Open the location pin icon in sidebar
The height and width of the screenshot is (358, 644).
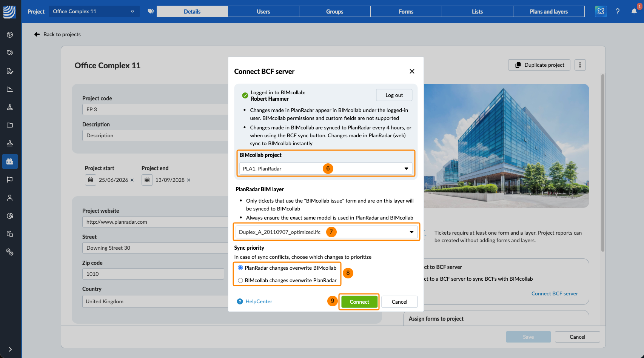point(10,107)
